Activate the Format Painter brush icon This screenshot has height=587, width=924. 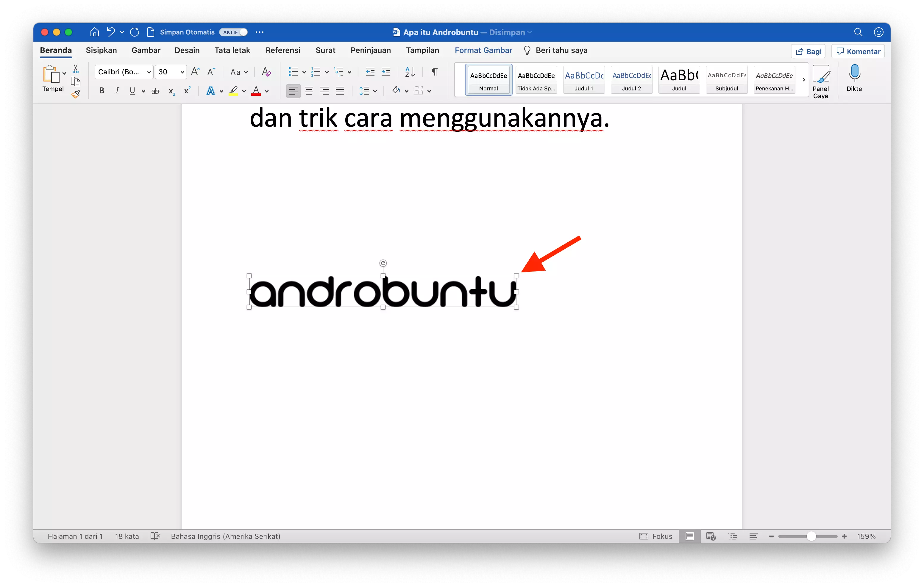point(76,94)
